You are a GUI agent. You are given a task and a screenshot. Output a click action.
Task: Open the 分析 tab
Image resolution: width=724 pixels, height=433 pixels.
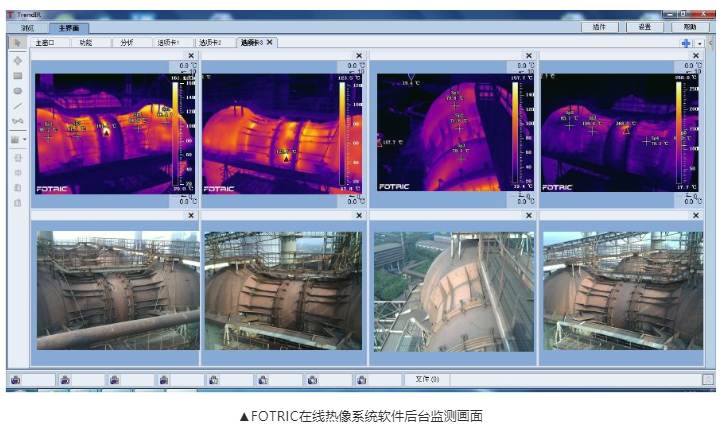pyautogui.click(x=126, y=43)
